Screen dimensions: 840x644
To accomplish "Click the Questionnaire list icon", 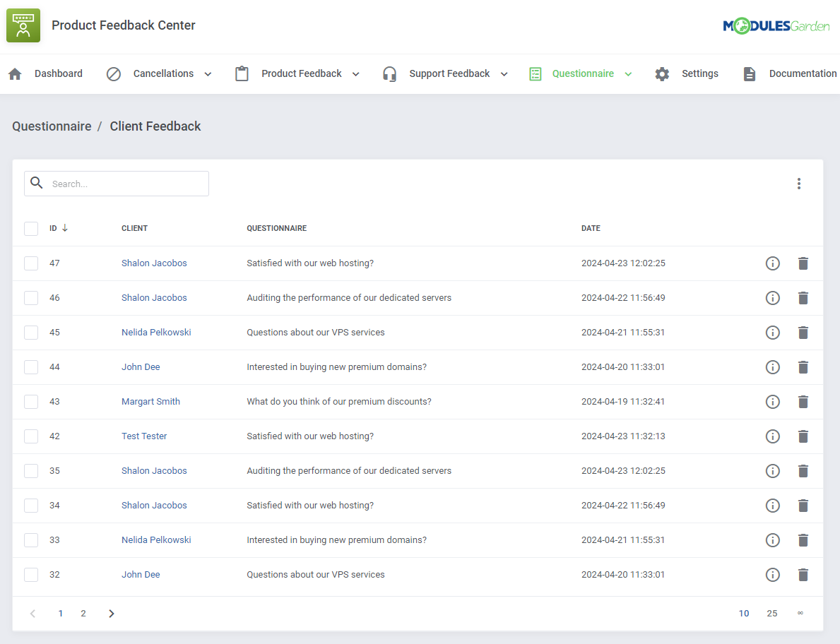I will [x=536, y=74].
